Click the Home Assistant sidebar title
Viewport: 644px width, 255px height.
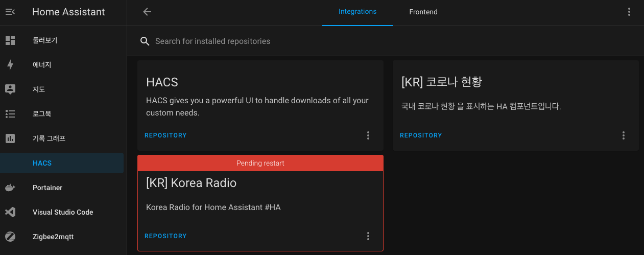[x=68, y=12]
